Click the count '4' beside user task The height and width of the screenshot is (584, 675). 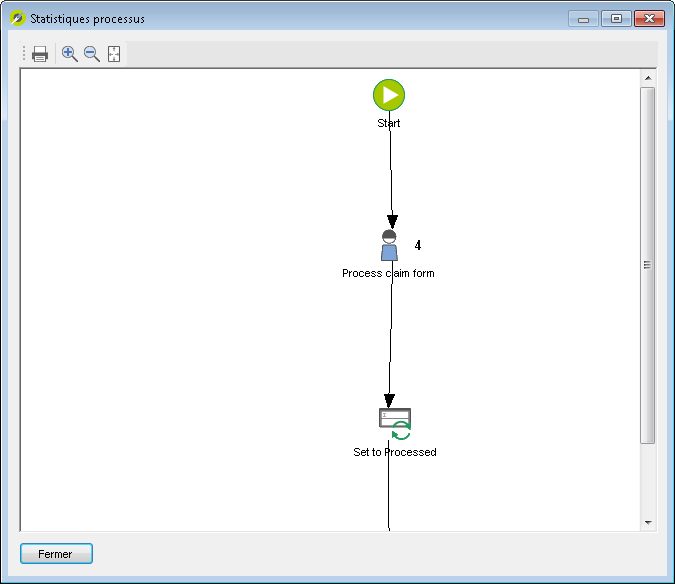point(418,245)
